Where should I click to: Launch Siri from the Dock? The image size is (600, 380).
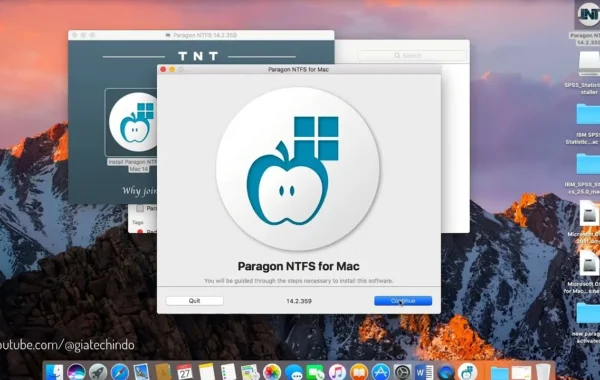(x=76, y=372)
